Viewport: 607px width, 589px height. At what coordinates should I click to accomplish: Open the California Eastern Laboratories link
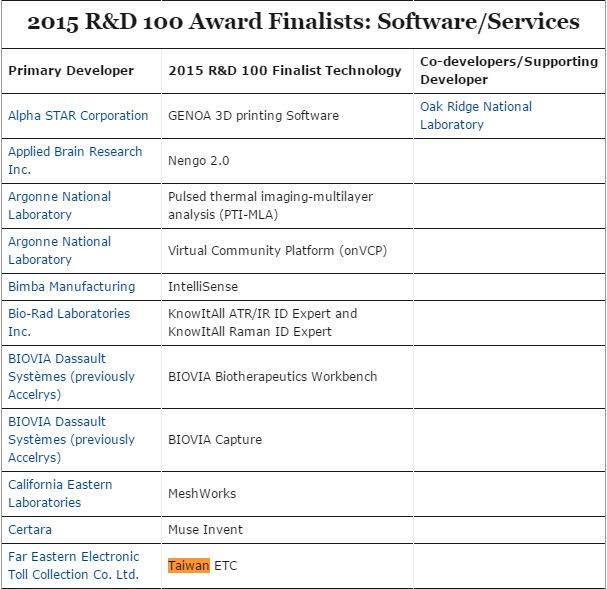60,493
